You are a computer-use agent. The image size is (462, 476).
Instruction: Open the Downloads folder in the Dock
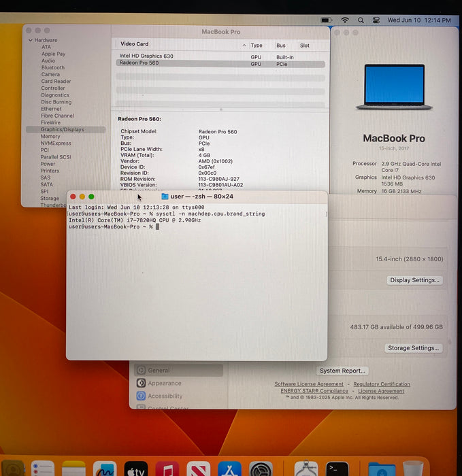[x=382, y=470]
